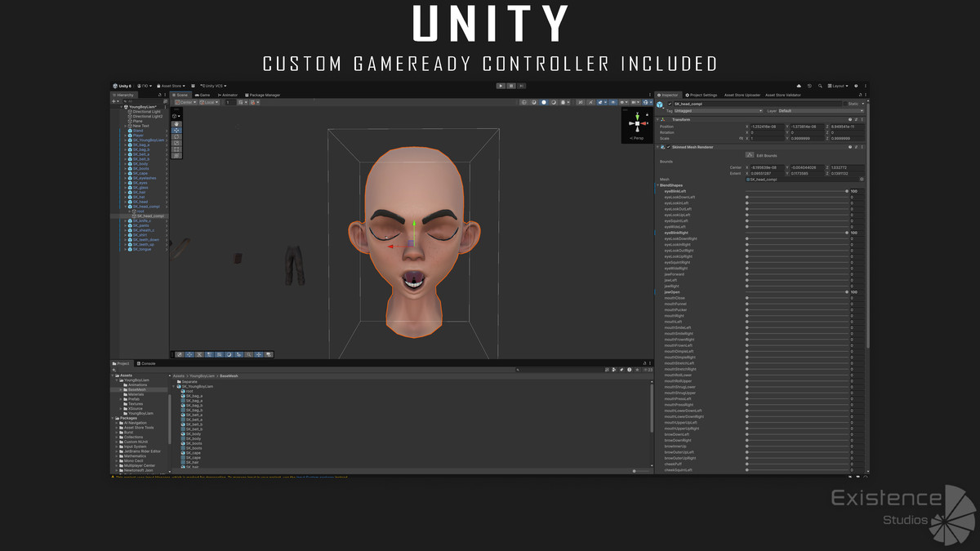Click the global search magnifier icon
Image resolution: width=980 pixels, height=551 pixels.
[x=820, y=86]
